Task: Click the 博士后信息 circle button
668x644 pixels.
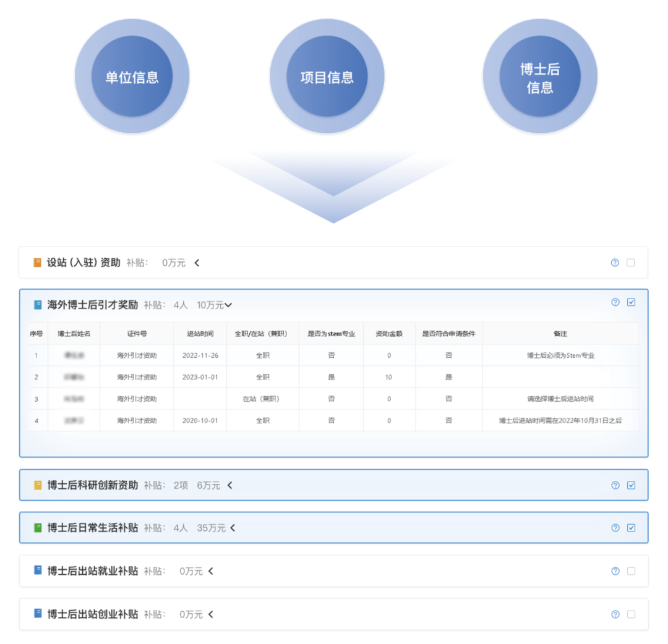Action: [x=539, y=77]
